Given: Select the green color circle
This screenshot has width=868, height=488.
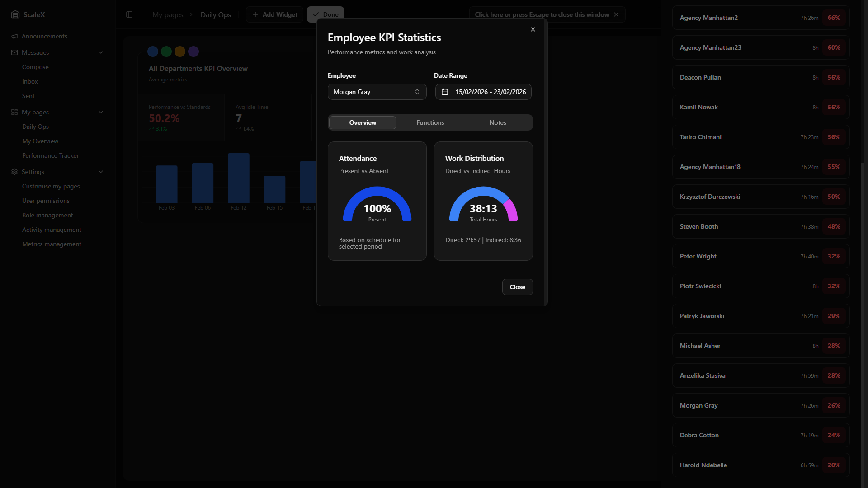Looking at the screenshot, I should (x=166, y=52).
